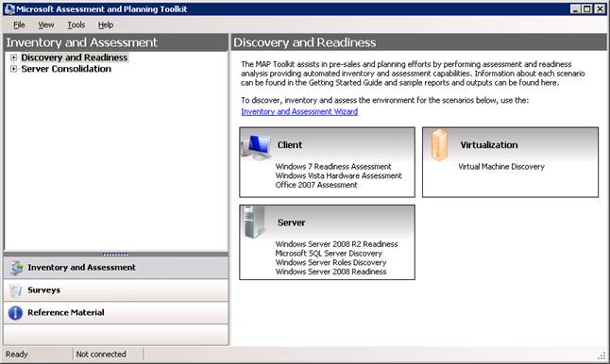This screenshot has width=610, height=364.
Task: Click Virtual Machine Discovery
Action: (501, 167)
